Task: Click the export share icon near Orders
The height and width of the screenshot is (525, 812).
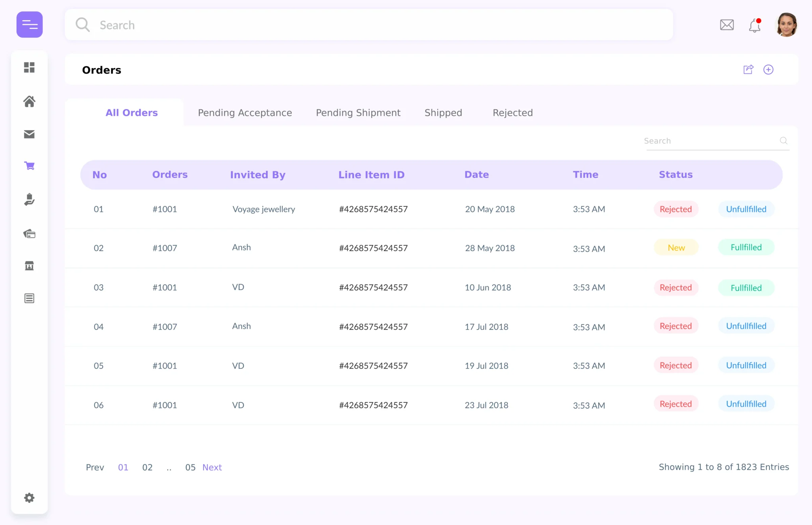Action: pos(748,69)
